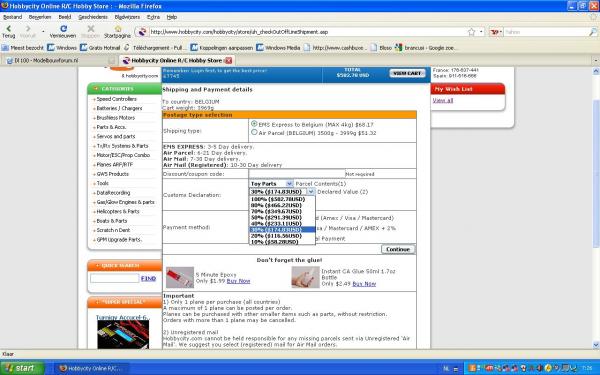Open the Startpagina home icon

click(x=118, y=29)
